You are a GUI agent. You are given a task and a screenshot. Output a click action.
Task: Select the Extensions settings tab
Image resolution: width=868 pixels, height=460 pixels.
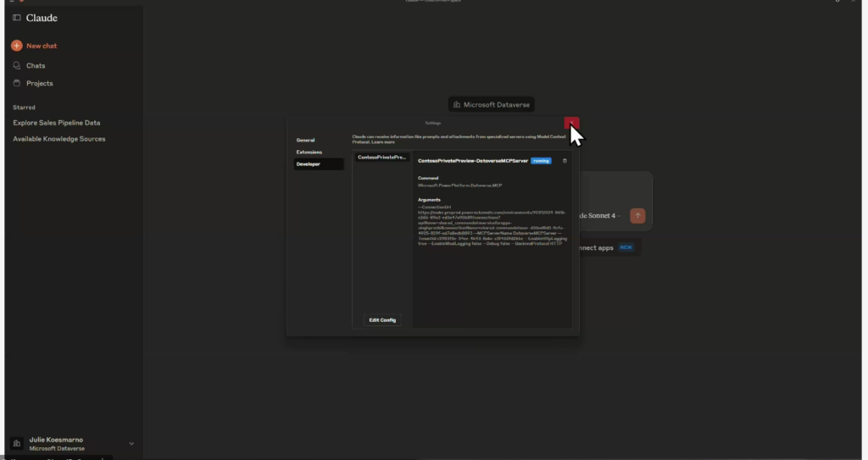309,152
